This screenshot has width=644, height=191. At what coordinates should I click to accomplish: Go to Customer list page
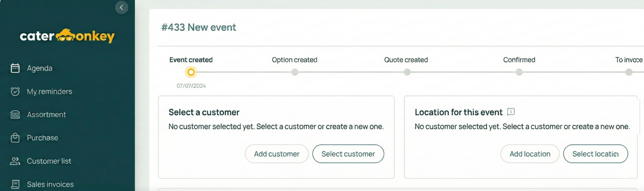pos(49,161)
